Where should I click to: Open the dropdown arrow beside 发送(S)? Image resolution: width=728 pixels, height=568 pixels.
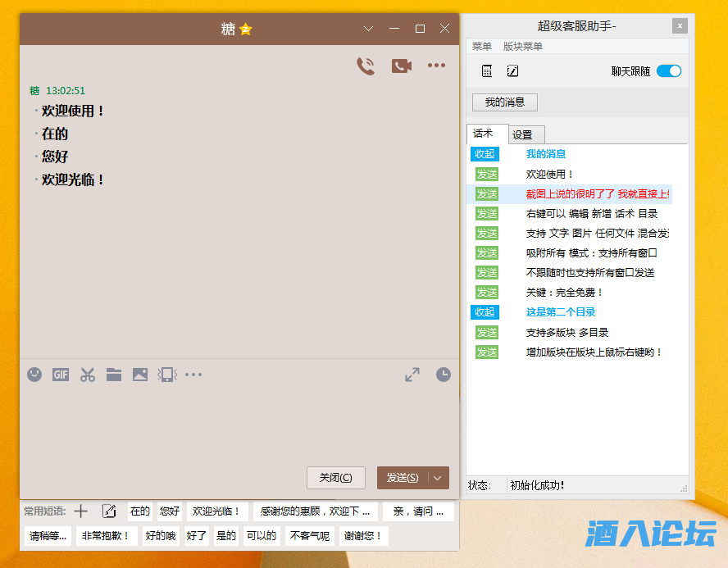(x=439, y=478)
